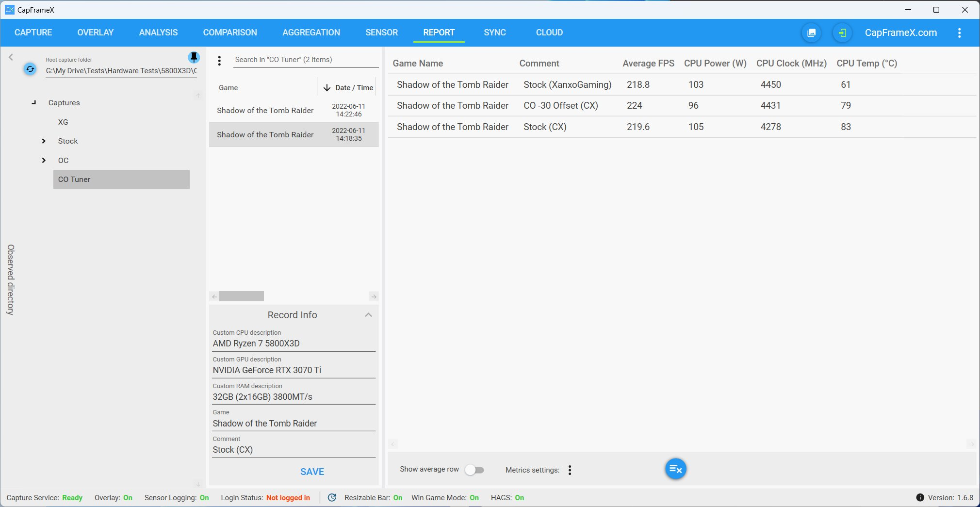980x507 pixels.
Task: Click the CPU Clock (MHz) column header
Action: coord(791,64)
